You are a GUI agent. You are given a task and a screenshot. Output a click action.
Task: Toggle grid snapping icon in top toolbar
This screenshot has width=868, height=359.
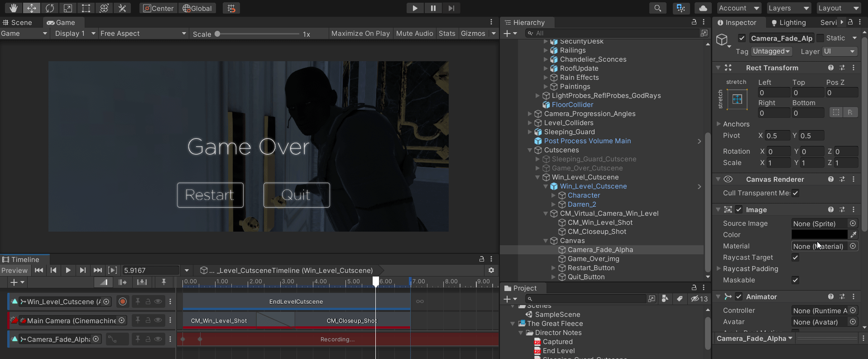pos(231,8)
